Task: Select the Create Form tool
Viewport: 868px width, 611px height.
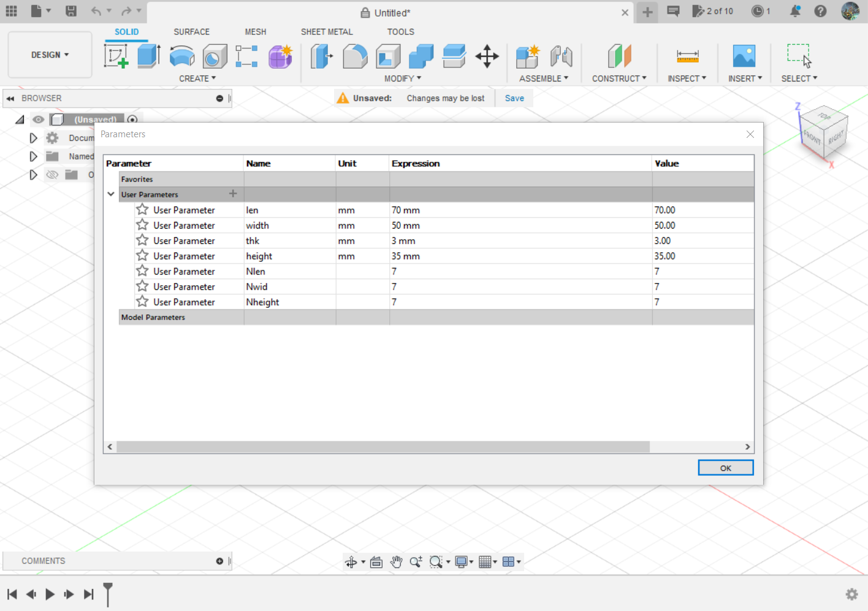Action: pos(280,56)
